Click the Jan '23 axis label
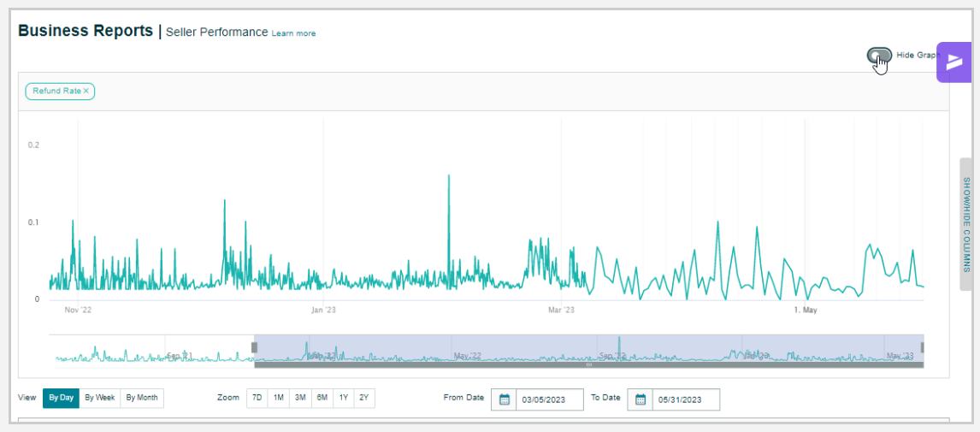Viewport: 980px width, 432px height. (x=323, y=310)
